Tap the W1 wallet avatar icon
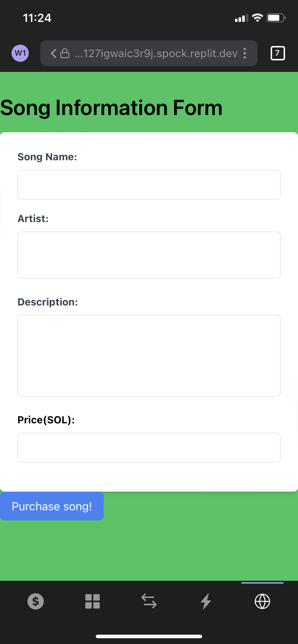 20,53
